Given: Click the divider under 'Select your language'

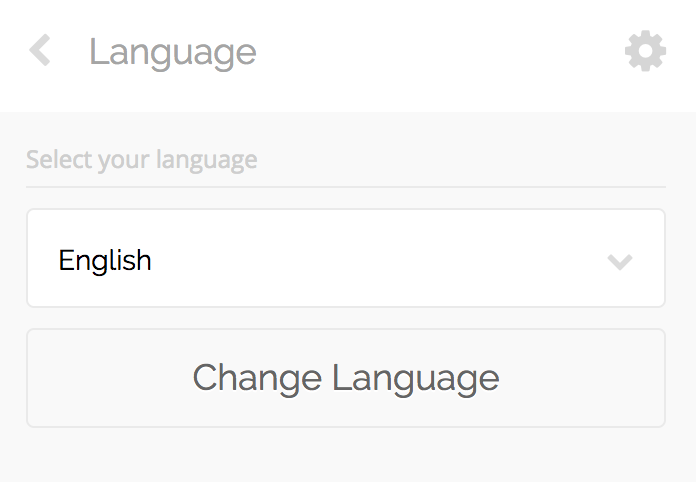Looking at the screenshot, I should coord(346,187).
